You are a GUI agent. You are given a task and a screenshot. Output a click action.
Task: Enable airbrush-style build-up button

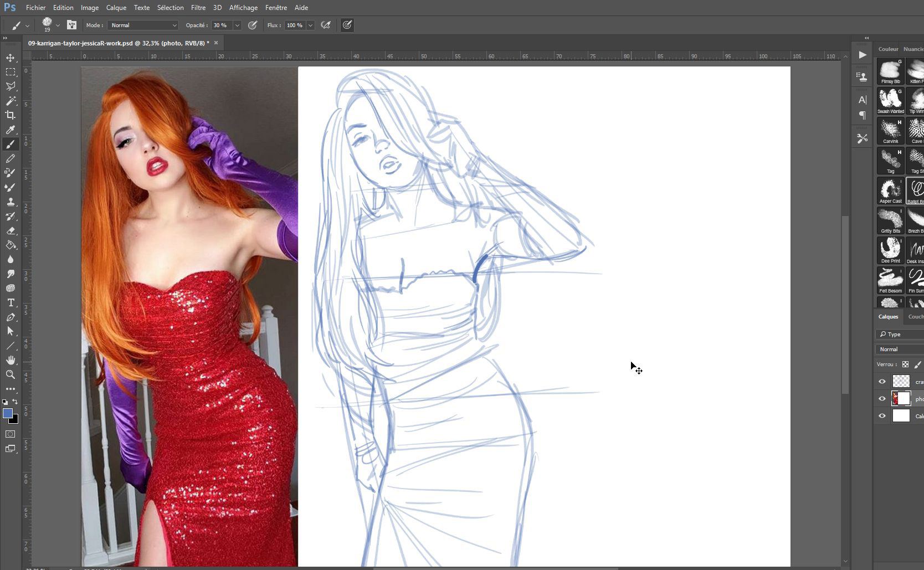pyautogui.click(x=326, y=25)
